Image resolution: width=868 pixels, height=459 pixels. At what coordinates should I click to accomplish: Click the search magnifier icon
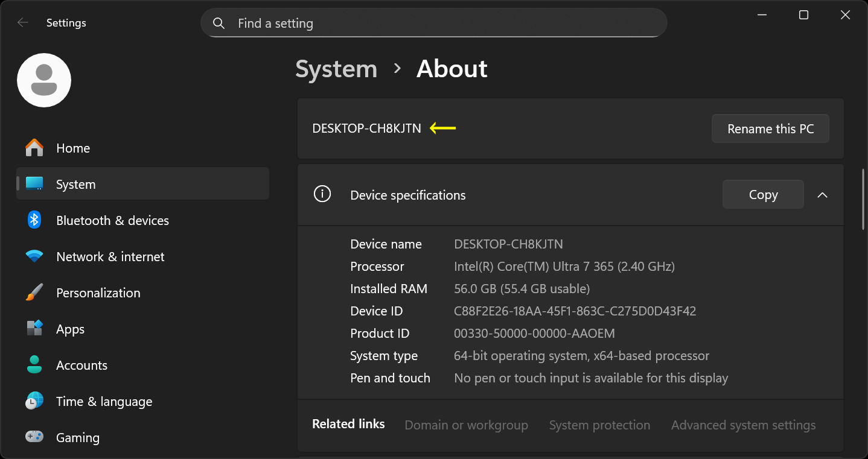pos(219,23)
